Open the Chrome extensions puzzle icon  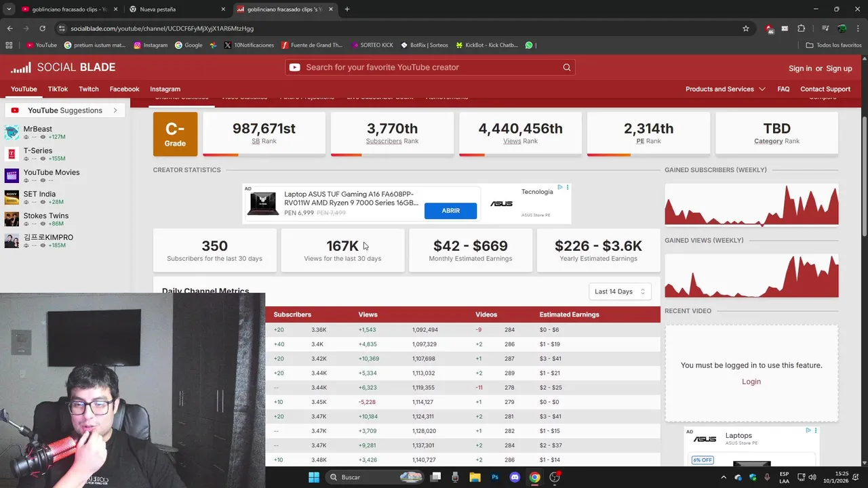802,28
